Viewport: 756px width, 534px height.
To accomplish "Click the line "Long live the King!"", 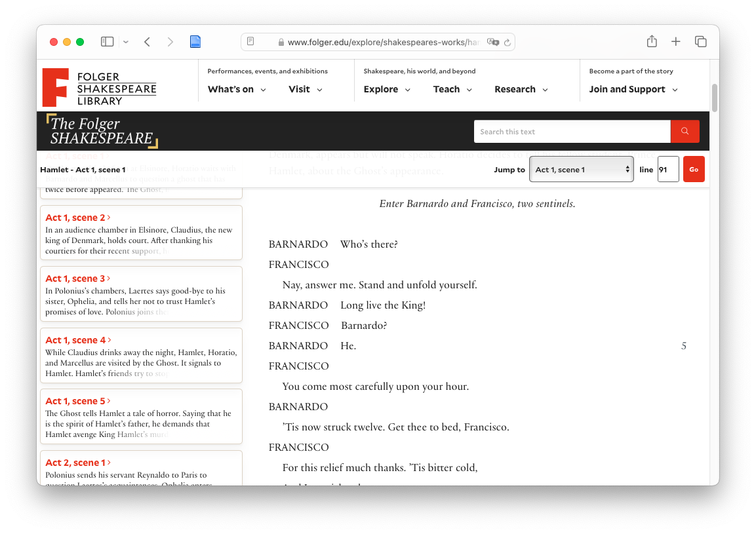I will tap(383, 305).
